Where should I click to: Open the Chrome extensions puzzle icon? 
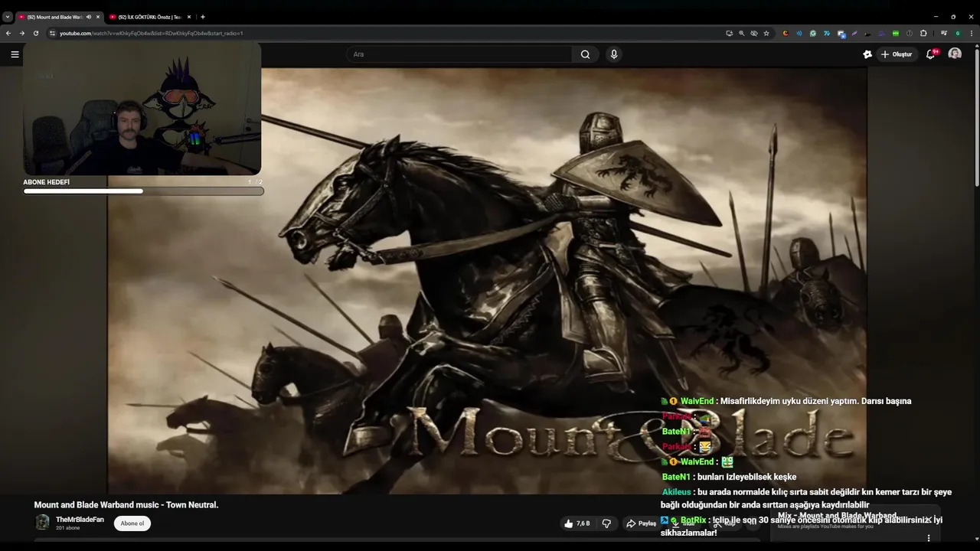(x=923, y=33)
